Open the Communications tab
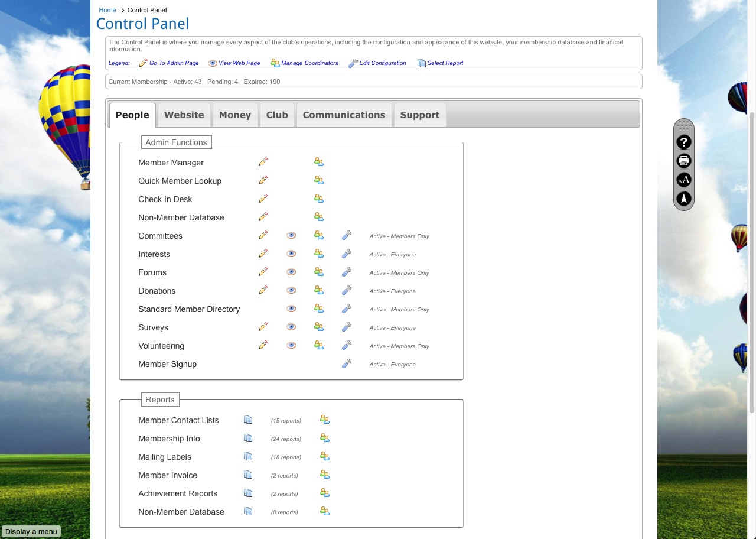This screenshot has height=539, width=756. point(344,115)
